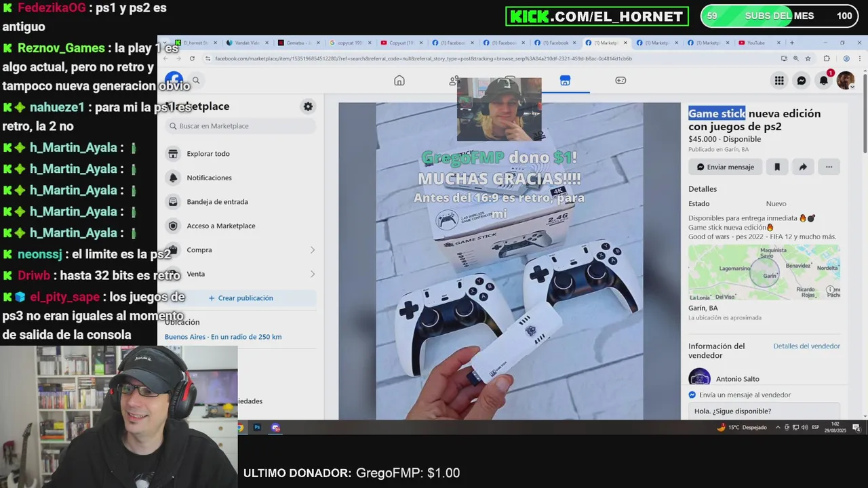The height and width of the screenshot is (488, 868).
Task: Click the Subs del mes progress bar
Action: pyautogui.click(x=779, y=16)
